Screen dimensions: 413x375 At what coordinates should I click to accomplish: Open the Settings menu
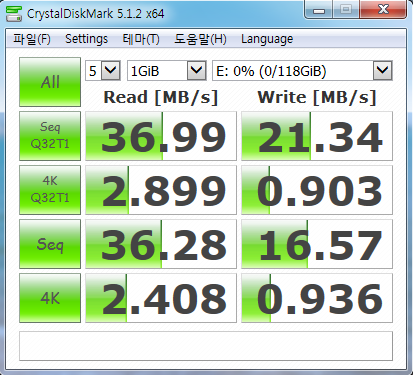86,39
